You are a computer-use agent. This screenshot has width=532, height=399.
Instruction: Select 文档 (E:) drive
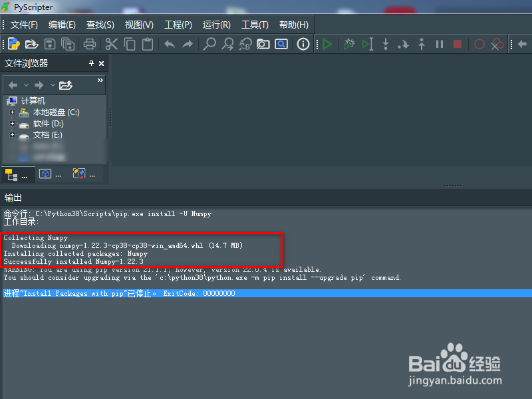[47, 135]
